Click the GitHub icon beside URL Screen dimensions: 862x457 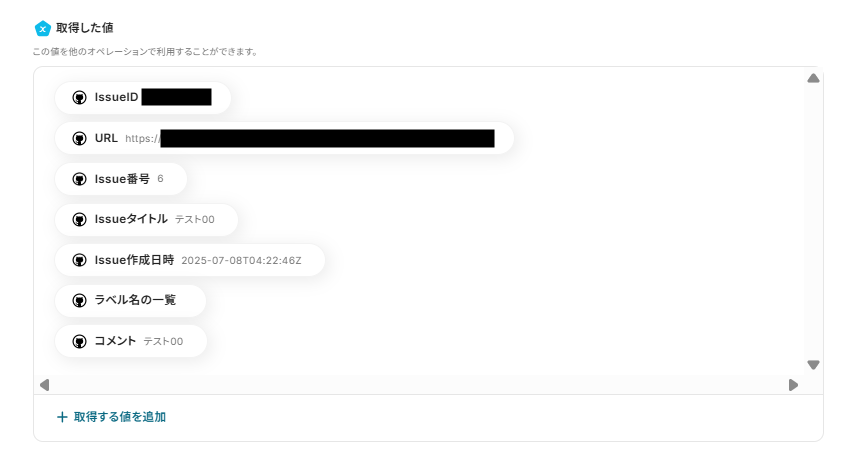(x=80, y=138)
